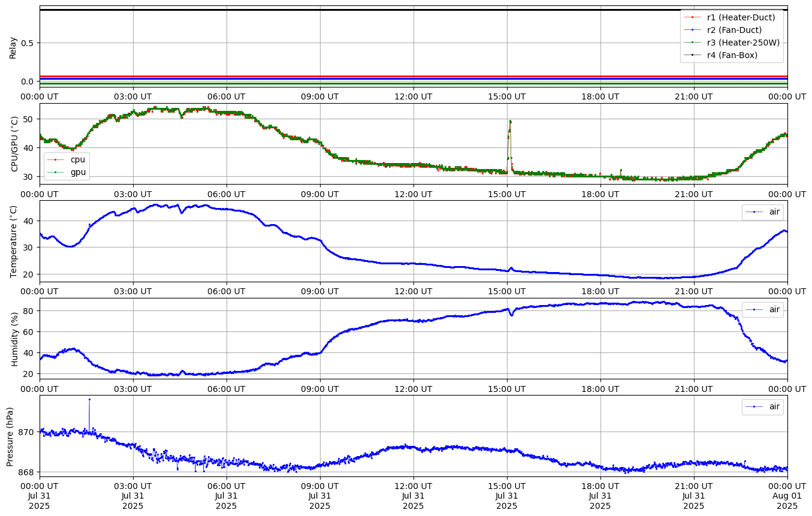Select the r3 (Heater-250W) legend label

743,43
